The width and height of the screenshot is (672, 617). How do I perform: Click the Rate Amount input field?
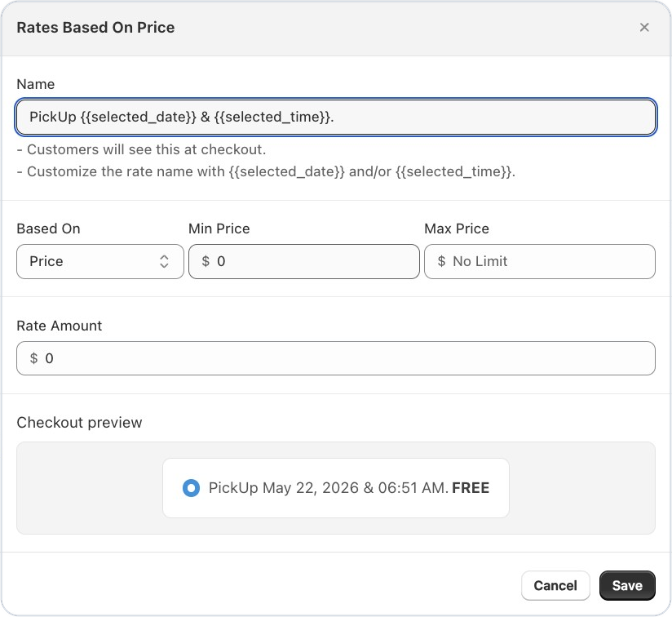tap(335, 358)
